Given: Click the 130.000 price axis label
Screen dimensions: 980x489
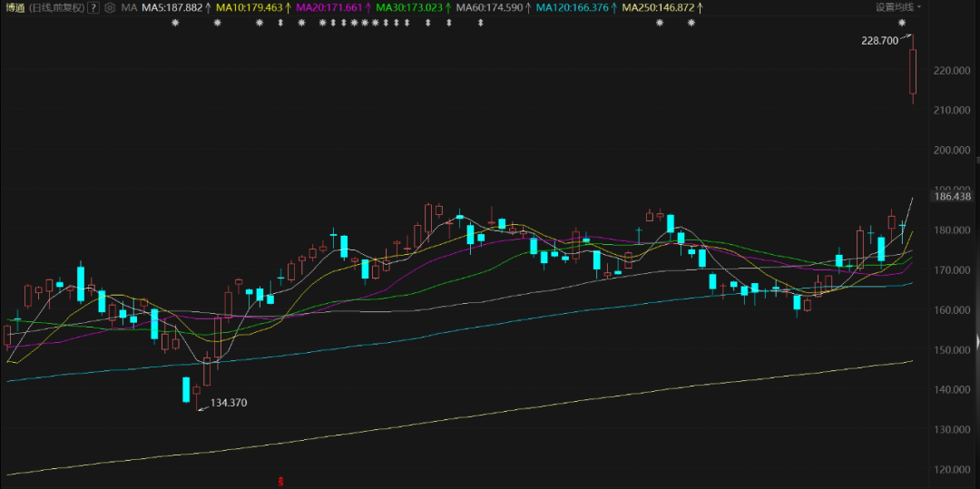Looking at the screenshot, I should [x=953, y=430].
